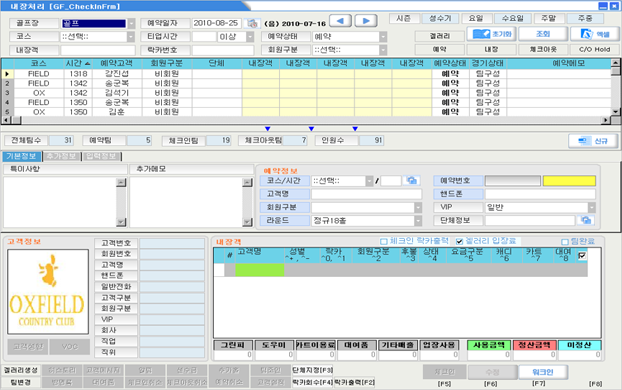Create a new entry with 신규
This screenshot has width=622, height=390.
click(x=593, y=141)
